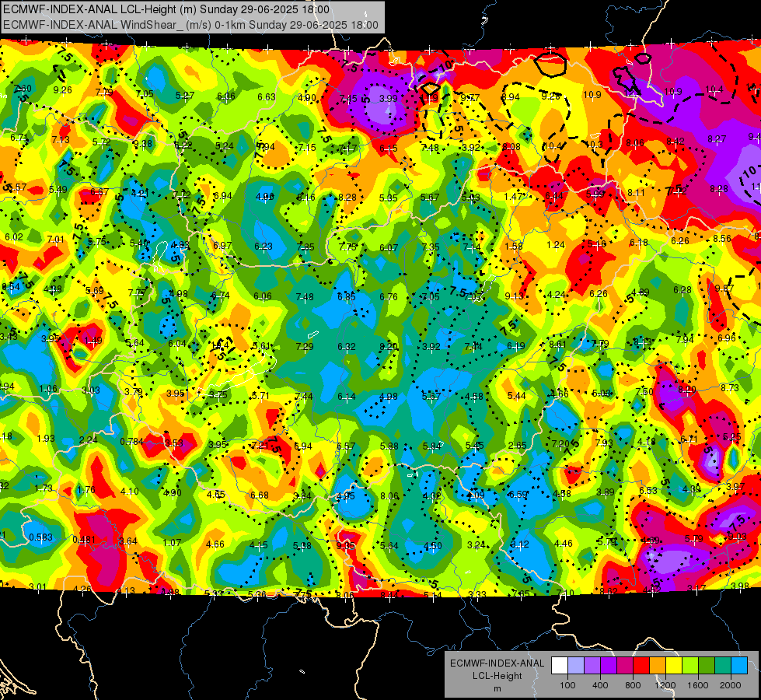Click the grid value 7.13

[61, 140]
